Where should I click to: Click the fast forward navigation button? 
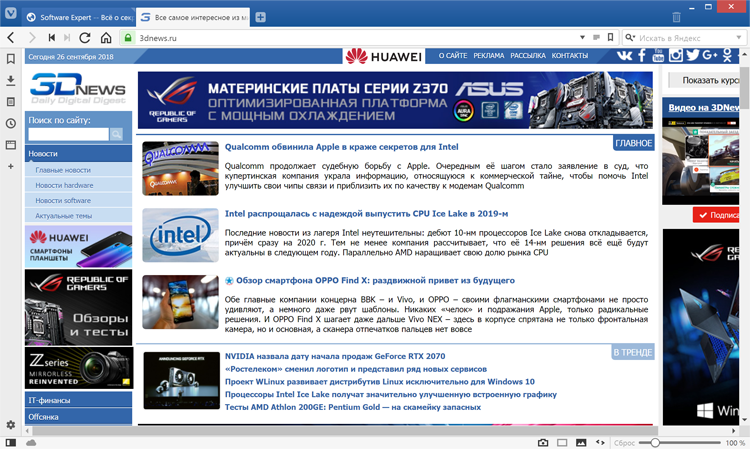[x=67, y=37]
